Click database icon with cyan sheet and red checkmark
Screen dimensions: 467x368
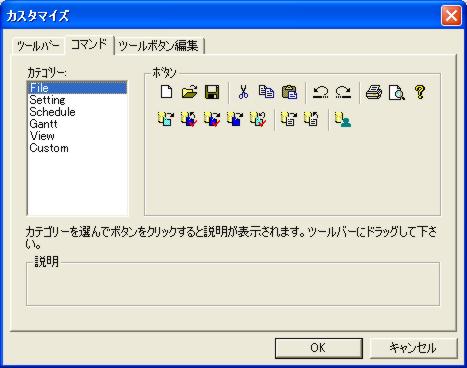pyautogui.click(x=258, y=119)
